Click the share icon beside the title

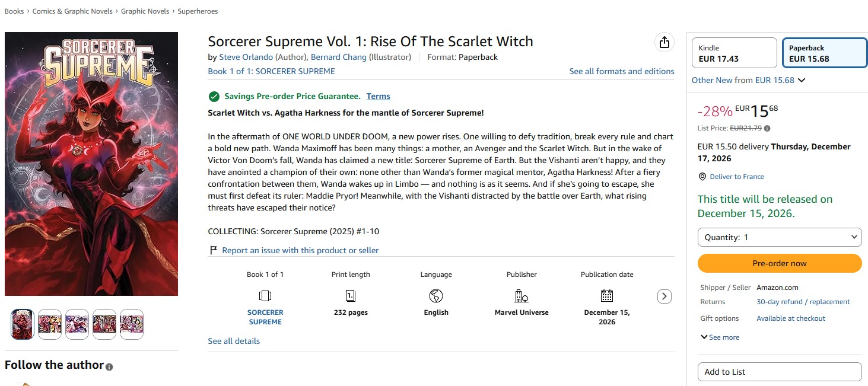click(664, 42)
